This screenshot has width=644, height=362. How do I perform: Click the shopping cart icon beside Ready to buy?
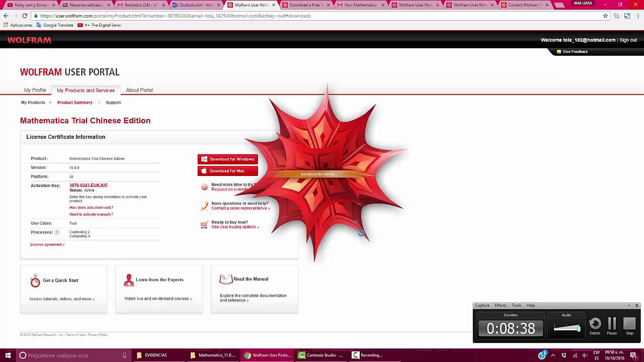[x=204, y=225]
